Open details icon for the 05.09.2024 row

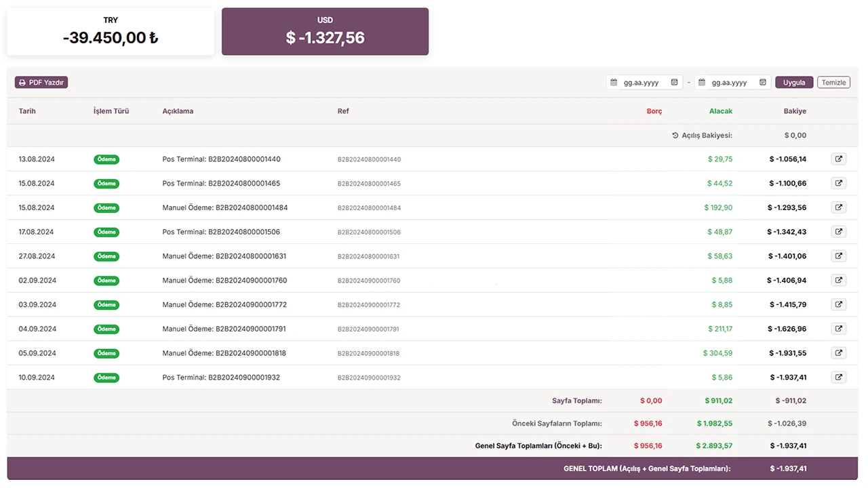(838, 353)
